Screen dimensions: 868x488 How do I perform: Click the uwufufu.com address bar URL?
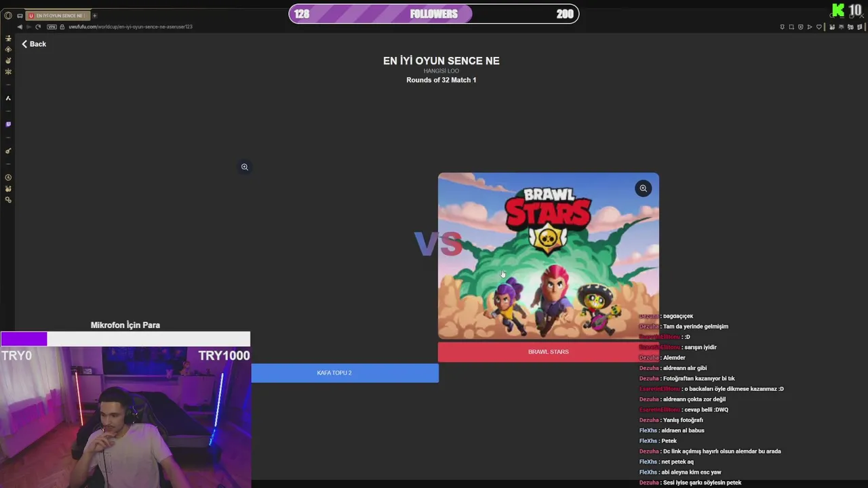(130, 27)
